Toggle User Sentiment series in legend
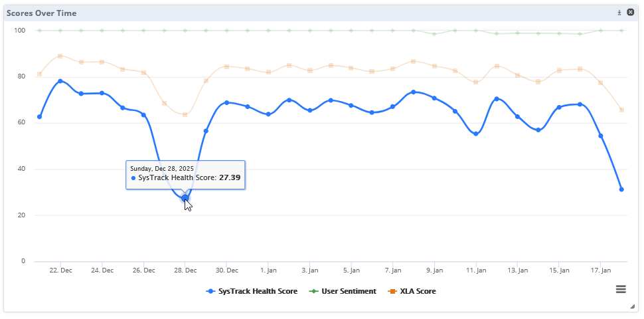The image size is (644, 319). pyautogui.click(x=349, y=291)
